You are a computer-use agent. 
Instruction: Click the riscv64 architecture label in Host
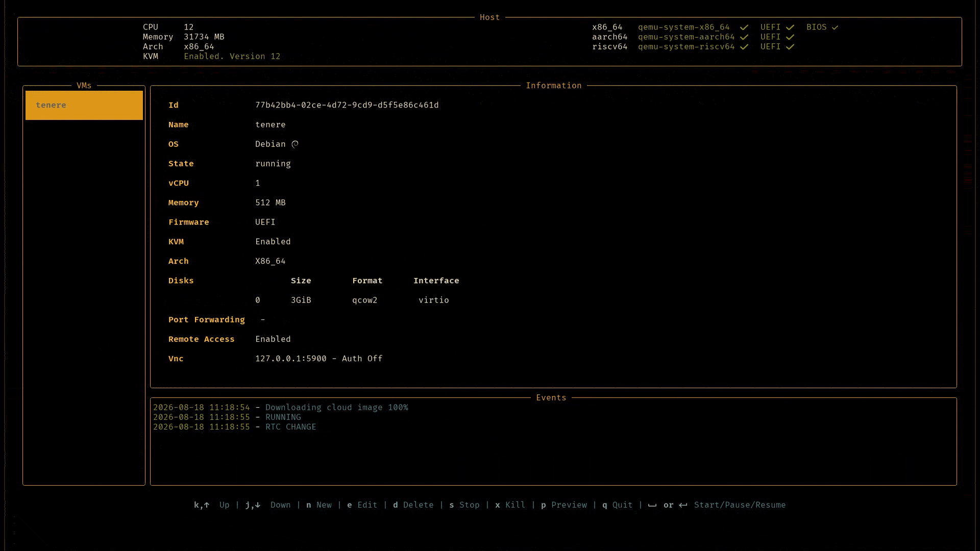point(610,47)
